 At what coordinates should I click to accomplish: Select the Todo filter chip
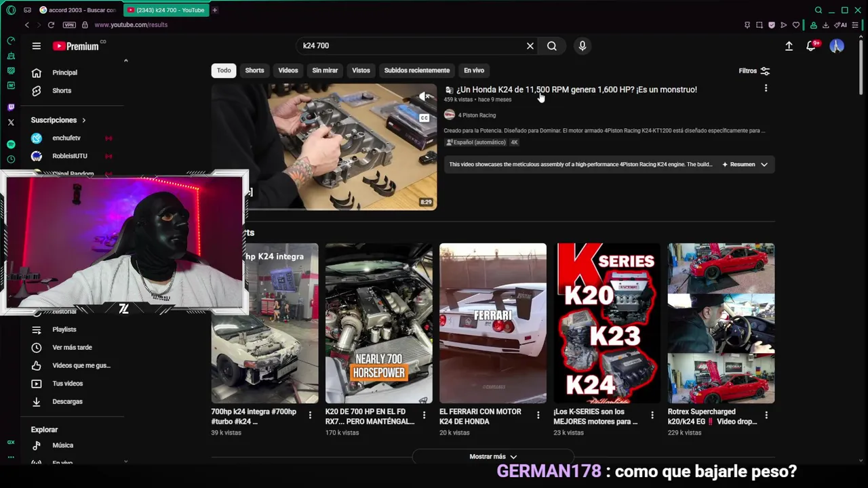[x=224, y=70]
